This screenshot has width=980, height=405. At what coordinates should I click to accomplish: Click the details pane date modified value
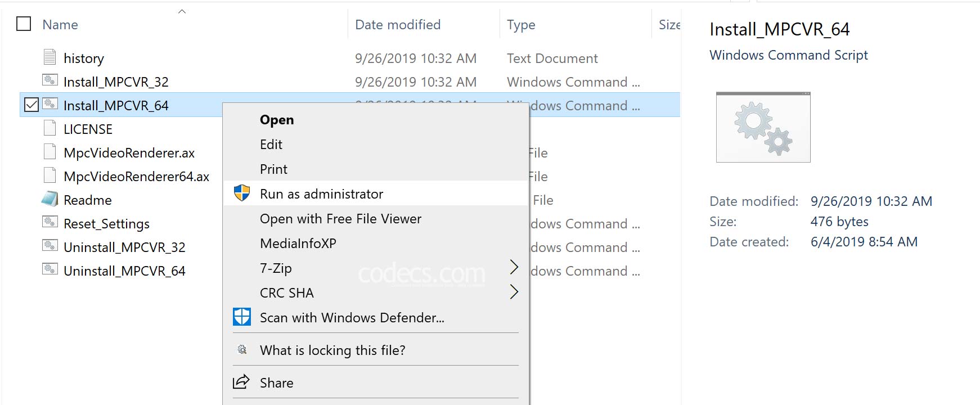(x=871, y=201)
